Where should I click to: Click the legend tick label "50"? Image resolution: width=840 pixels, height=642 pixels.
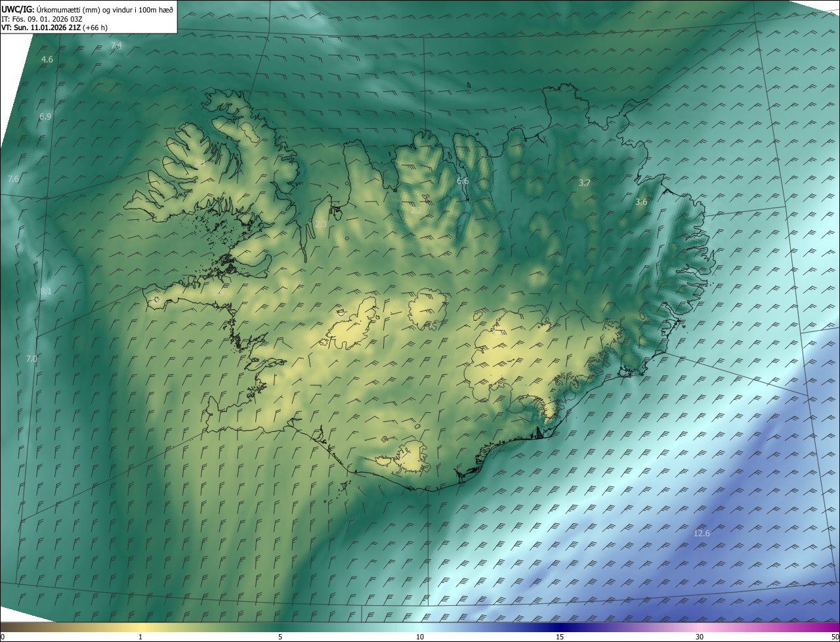click(x=835, y=637)
